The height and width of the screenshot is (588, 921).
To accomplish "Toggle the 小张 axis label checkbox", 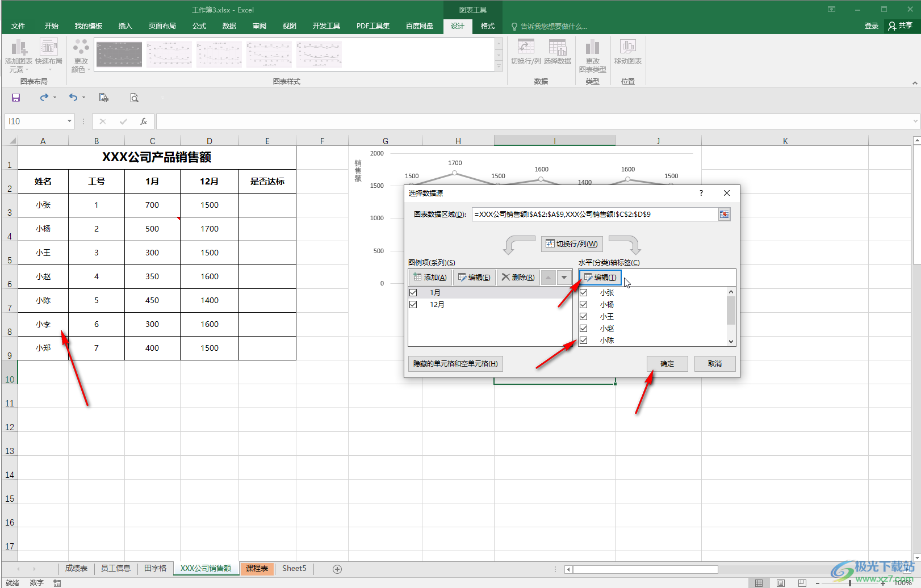I will pos(583,293).
